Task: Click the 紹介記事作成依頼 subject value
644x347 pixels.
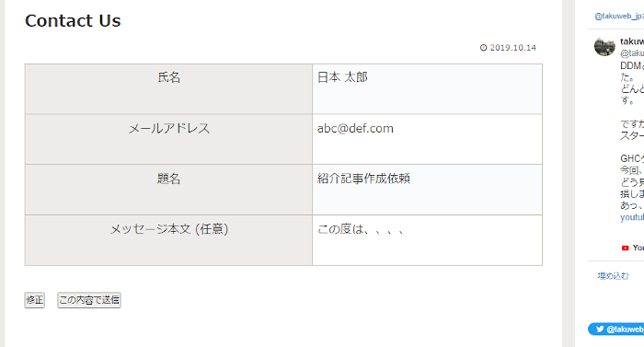Action: [363, 179]
